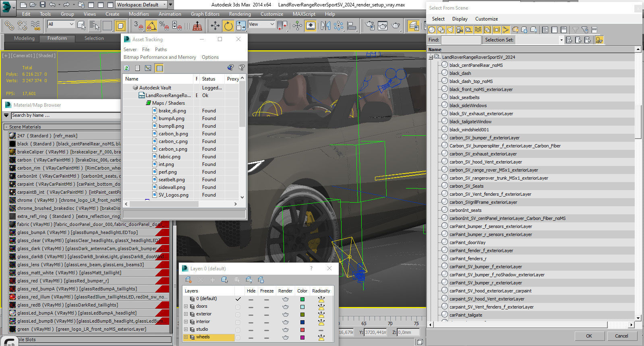Image resolution: width=644 pixels, height=346 pixels.
Task: Click Select None icon in Select From Scene
Action: [554, 30]
